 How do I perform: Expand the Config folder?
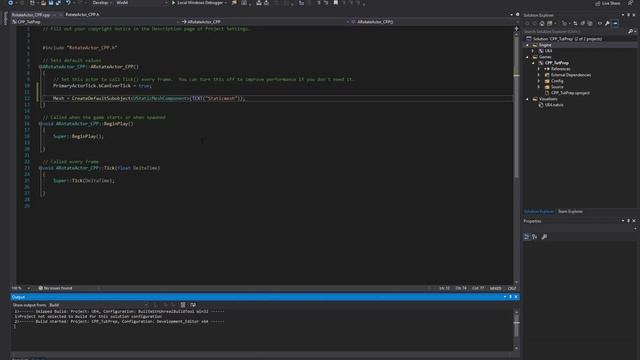(539, 81)
